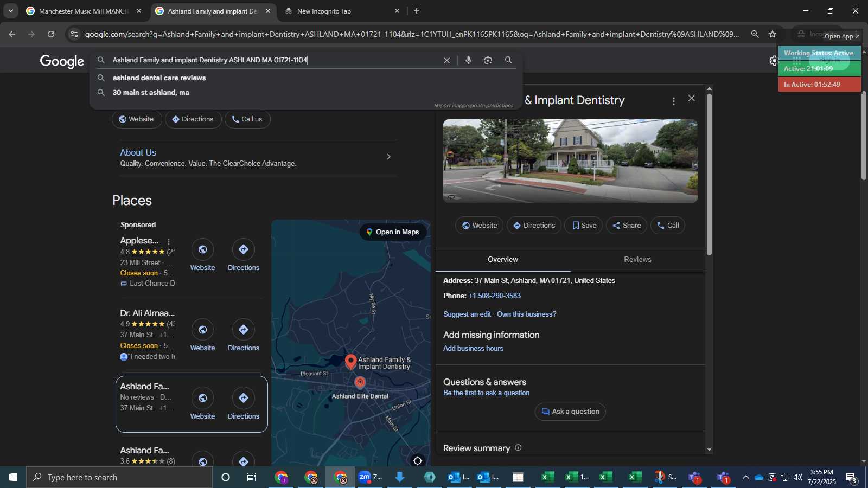
Task: Open Chrome zoom indicator in address bar
Action: pos(755,34)
